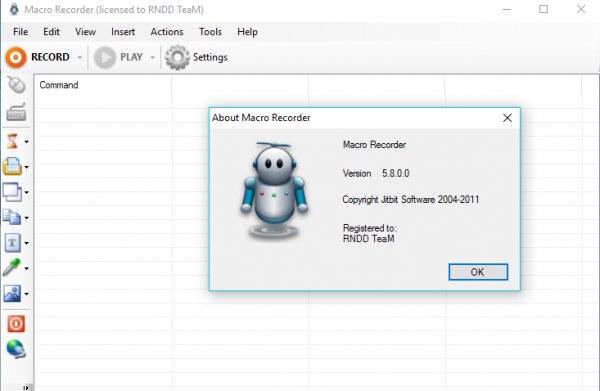
Task: Click OK in the About dialog
Action: click(478, 272)
